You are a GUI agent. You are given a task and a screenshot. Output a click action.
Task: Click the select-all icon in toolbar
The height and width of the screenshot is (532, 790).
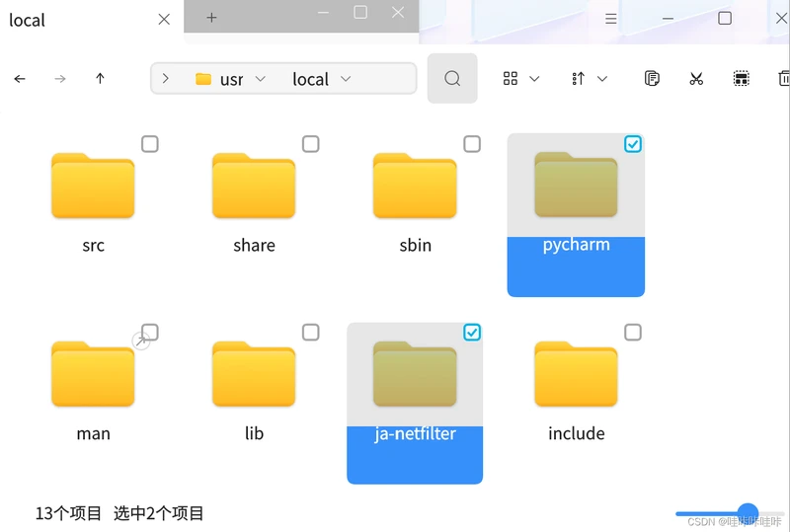pyautogui.click(x=741, y=79)
